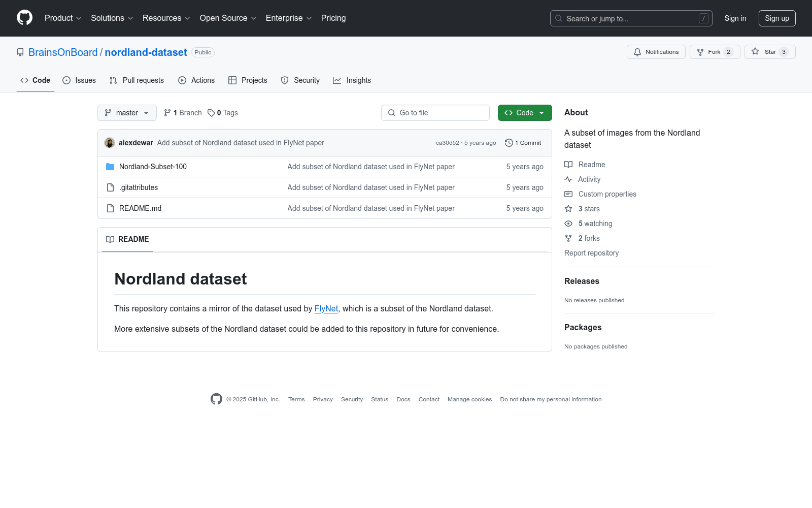
Task: Click the Pricing link in the header
Action: 333,18
